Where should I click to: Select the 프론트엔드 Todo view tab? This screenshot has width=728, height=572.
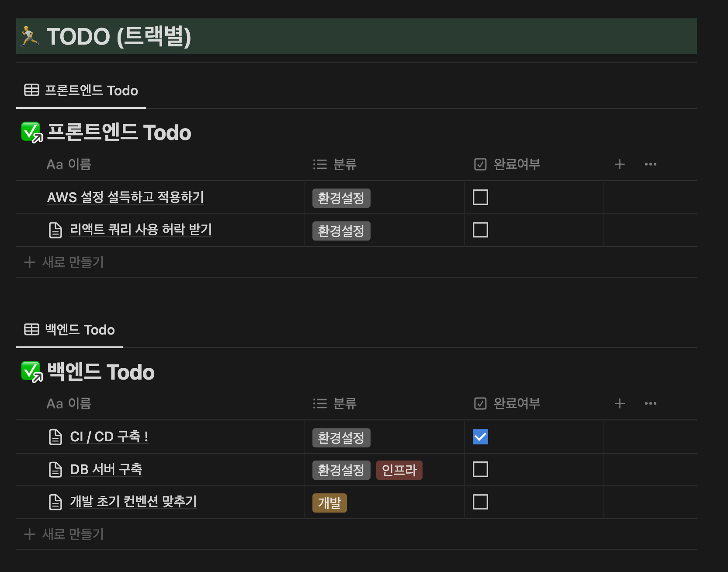81,91
